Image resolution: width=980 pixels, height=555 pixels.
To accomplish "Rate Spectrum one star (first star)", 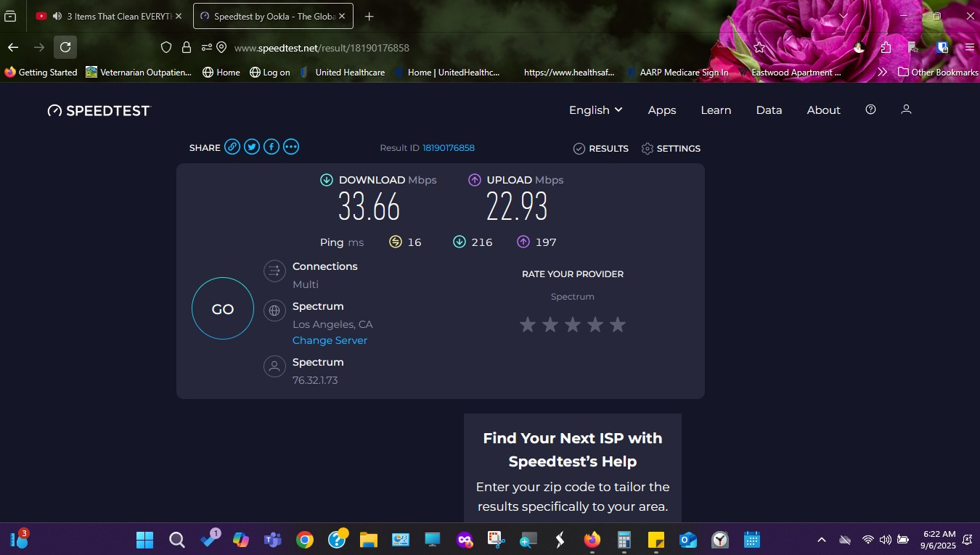I will point(528,324).
